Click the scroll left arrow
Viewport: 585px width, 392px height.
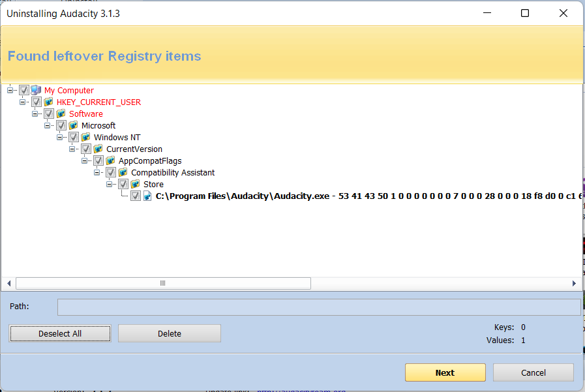[8, 283]
